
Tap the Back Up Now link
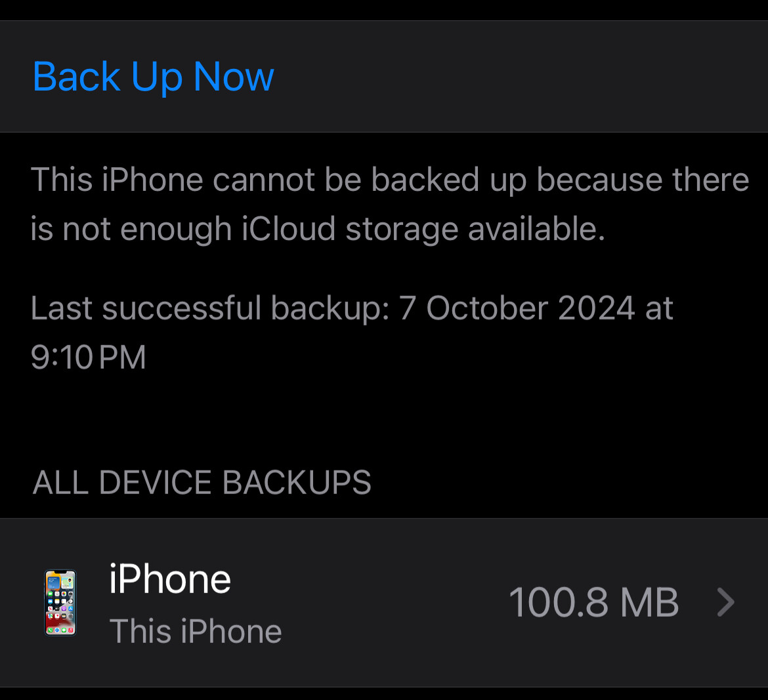click(154, 77)
